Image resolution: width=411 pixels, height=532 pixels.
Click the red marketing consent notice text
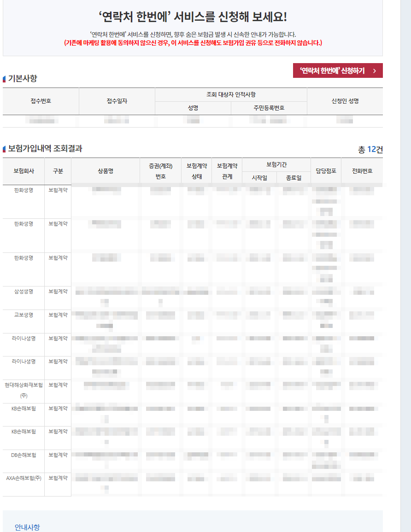193,43
